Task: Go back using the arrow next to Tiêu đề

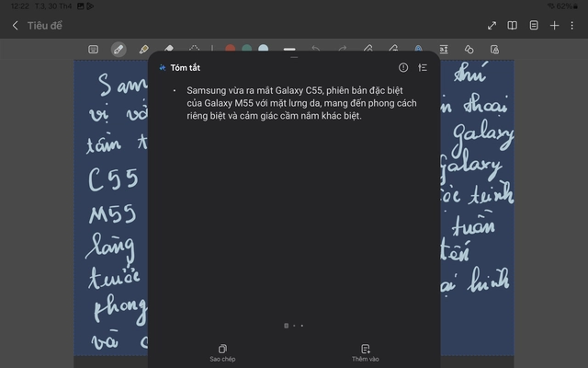Action: [15, 26]
